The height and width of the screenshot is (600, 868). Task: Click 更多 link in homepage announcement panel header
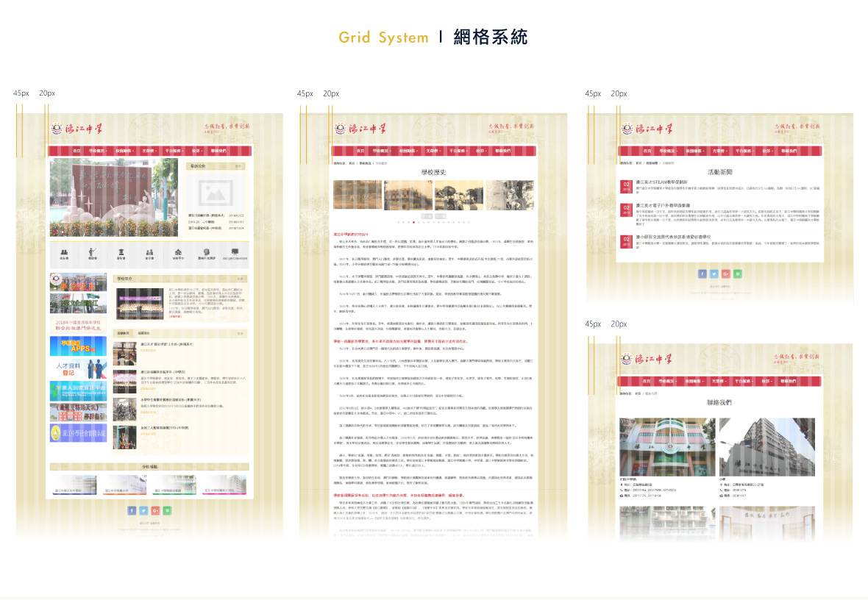click(x=238, y=166)
